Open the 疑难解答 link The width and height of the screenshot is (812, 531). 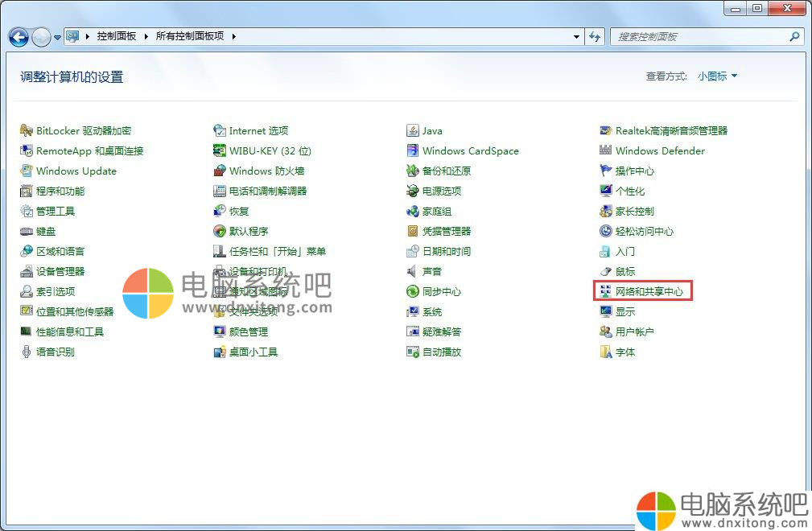point(442,331)
